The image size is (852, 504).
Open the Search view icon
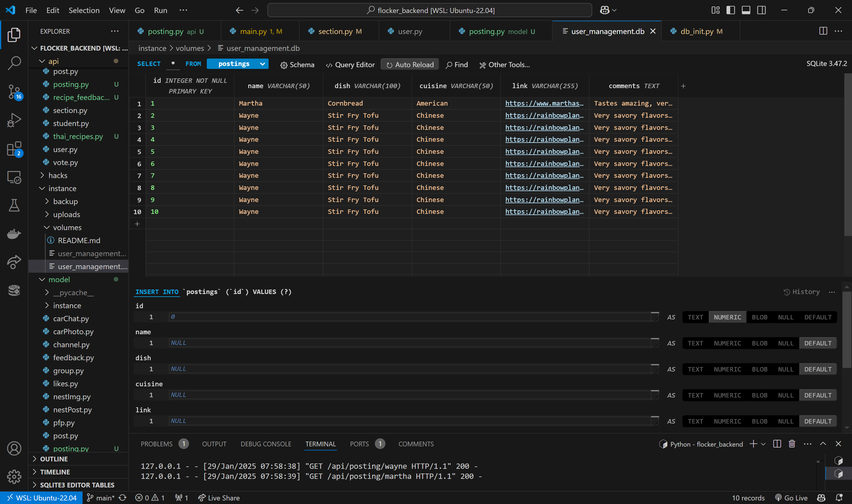(14, 63)
